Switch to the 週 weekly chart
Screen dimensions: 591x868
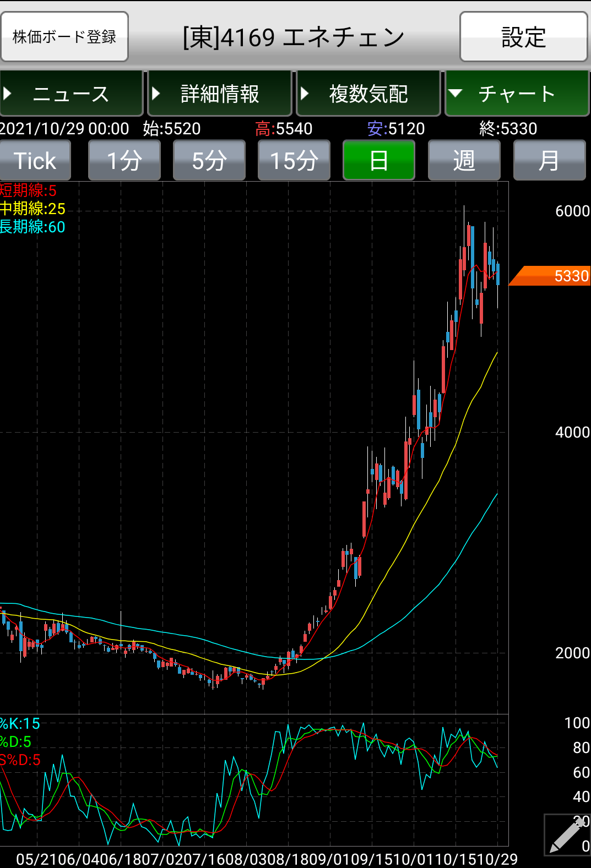click(x=464, y=161)
